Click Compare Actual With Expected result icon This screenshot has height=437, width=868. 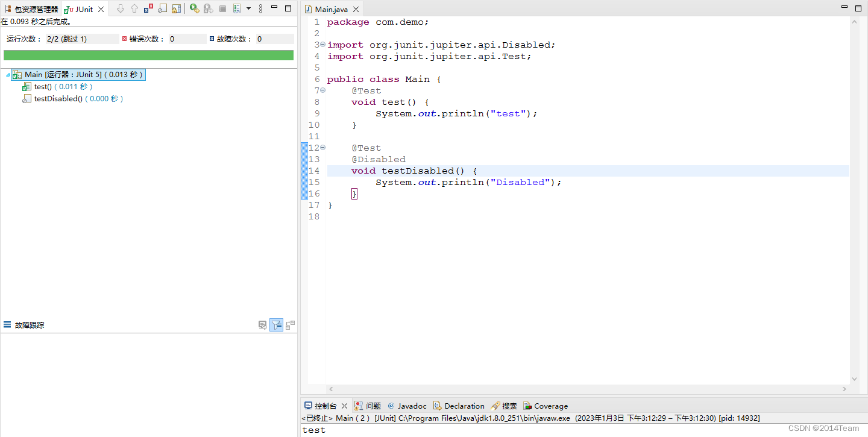290,325
